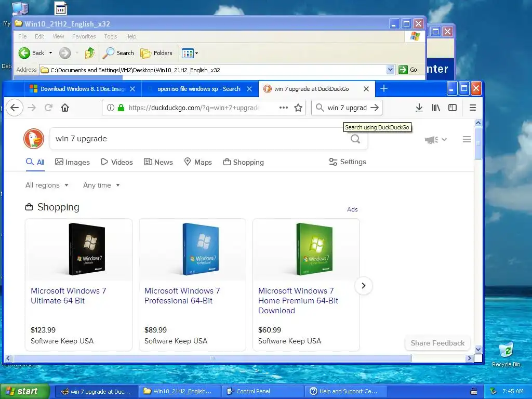Close the Download Windows 8.1 tab
532x399 pixels.
click(132, 89)
